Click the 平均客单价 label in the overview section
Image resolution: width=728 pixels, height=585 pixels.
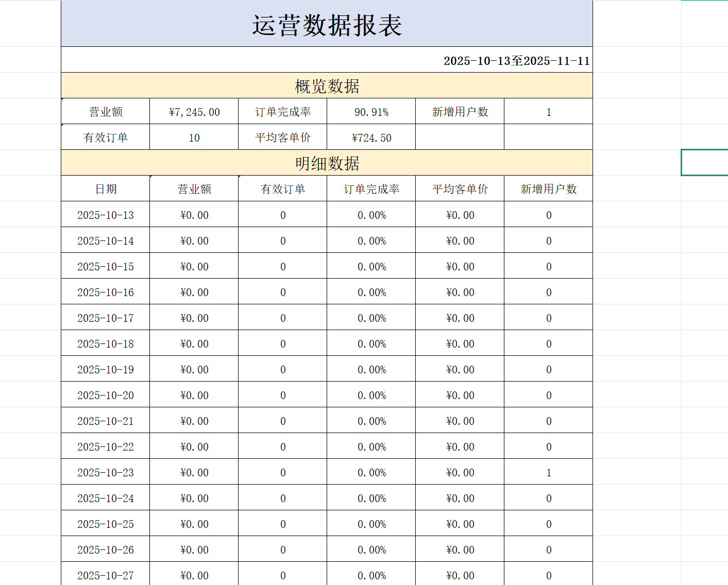click(x=283, y=137)
